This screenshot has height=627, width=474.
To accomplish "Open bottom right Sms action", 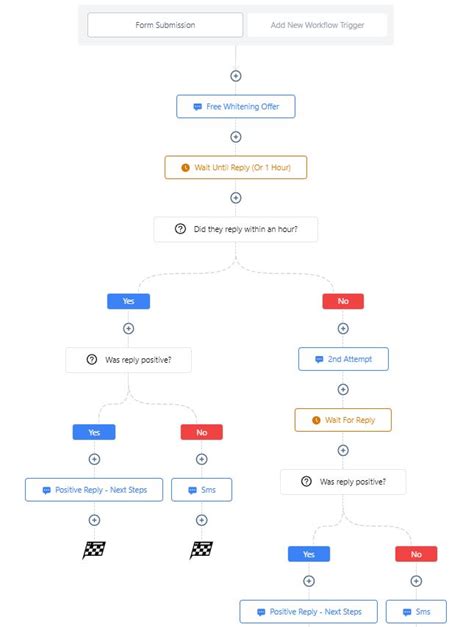I will pos(416,611).
